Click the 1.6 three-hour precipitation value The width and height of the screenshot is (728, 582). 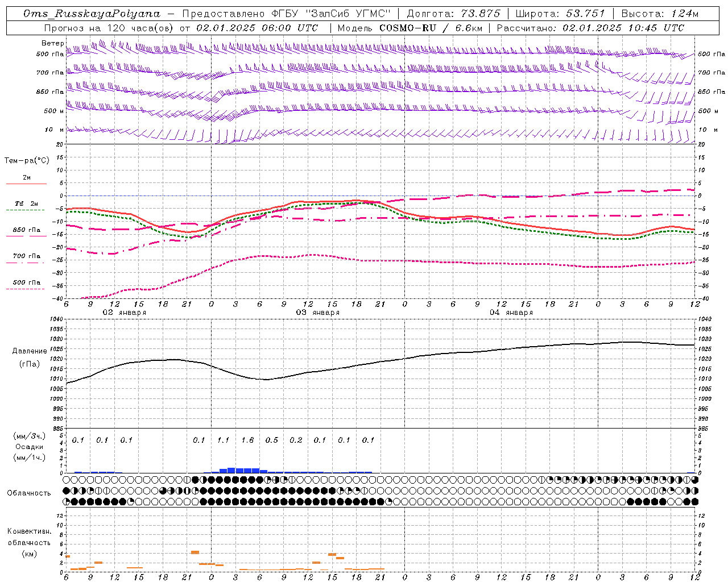pyautogui.click(x=247, y=440)
